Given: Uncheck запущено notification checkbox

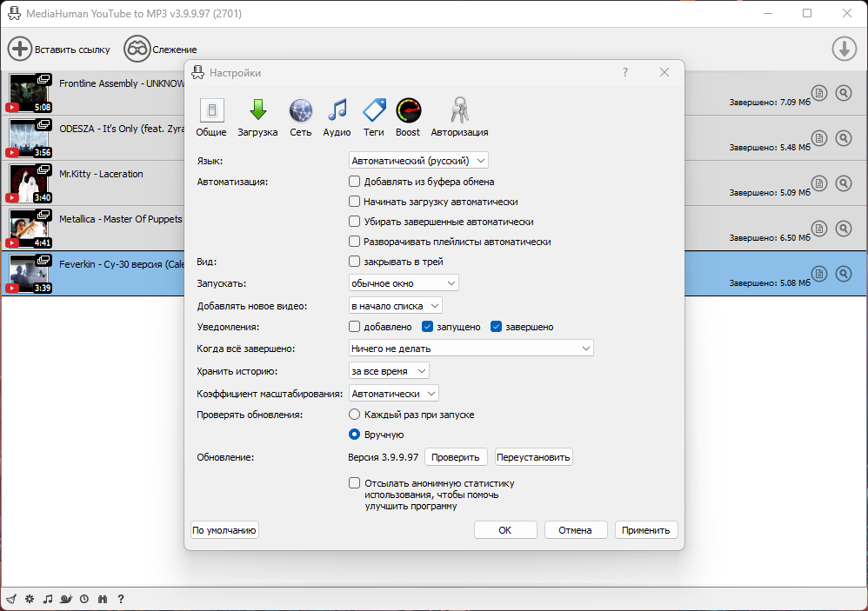Looking at the screenshot, I should tap(427, 326).
